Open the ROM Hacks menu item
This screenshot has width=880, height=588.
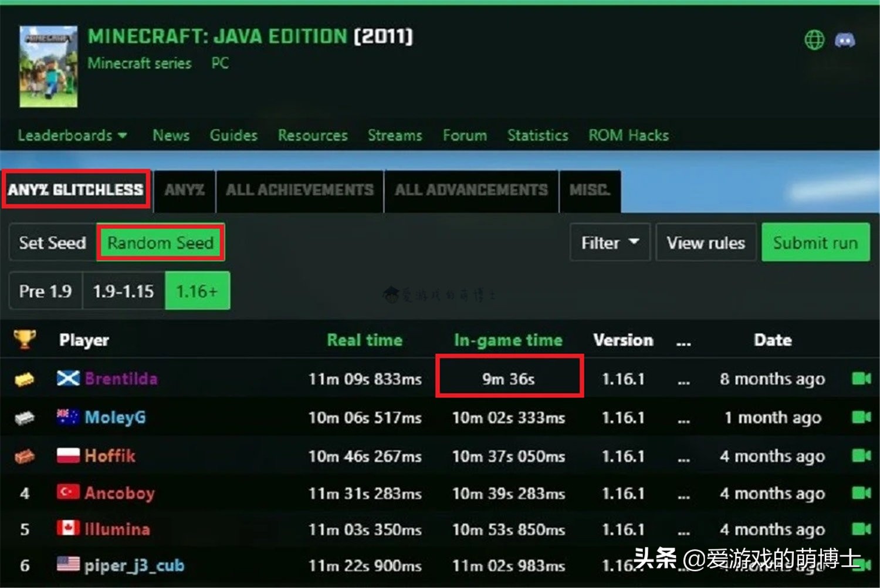tap(628, 136)
